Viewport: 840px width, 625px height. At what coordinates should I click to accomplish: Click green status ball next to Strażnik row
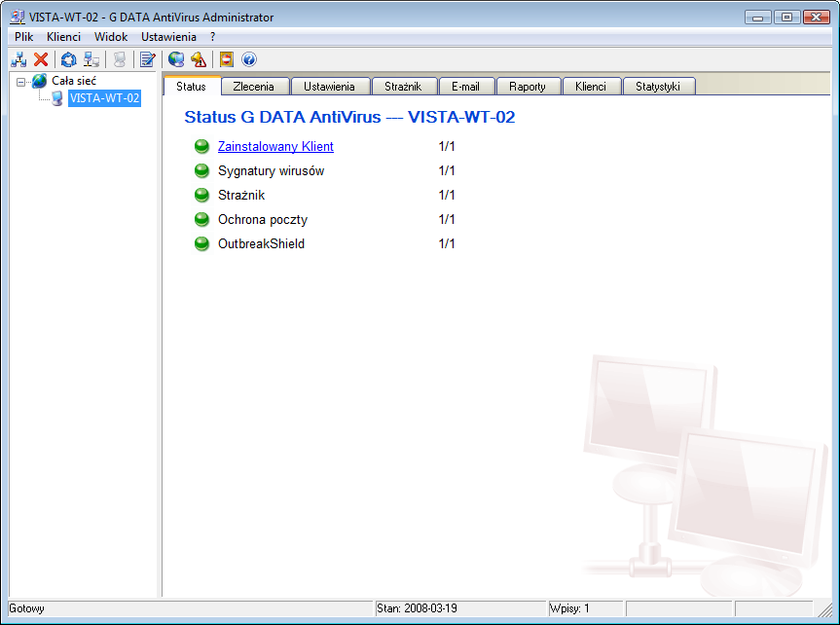point(201,195)
